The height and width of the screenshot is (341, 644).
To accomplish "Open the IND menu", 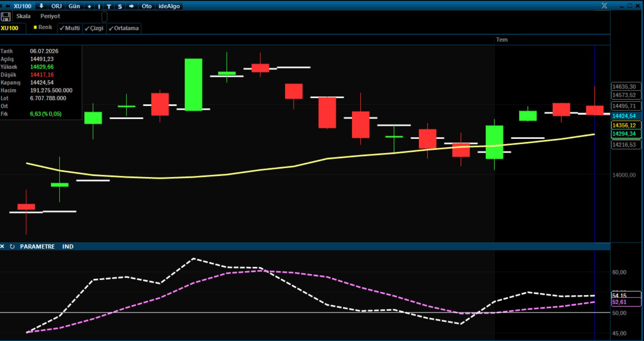I will (68, 246).
